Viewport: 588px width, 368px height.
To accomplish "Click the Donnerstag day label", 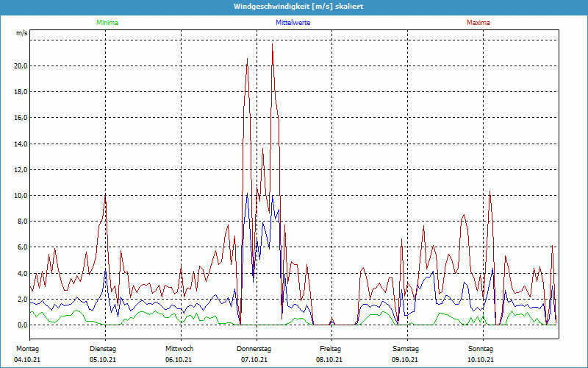I will (254, 349).
